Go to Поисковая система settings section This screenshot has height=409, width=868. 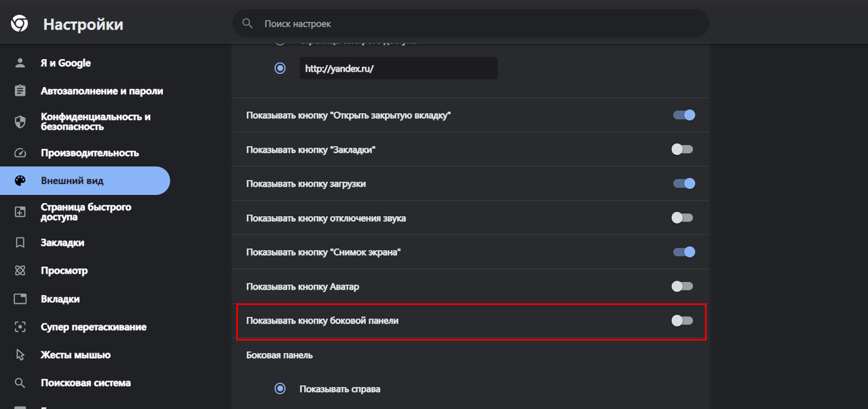[85, 383]
